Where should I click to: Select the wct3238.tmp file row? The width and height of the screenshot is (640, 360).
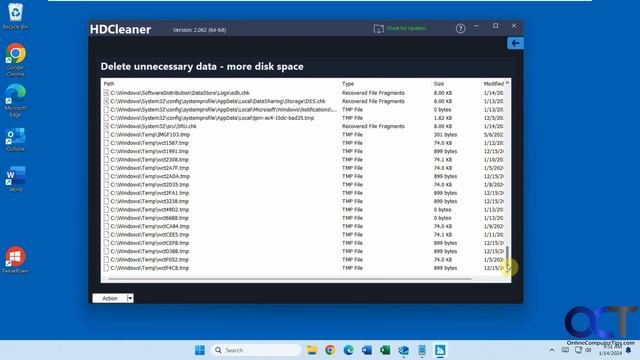click(x=304, y=201)
